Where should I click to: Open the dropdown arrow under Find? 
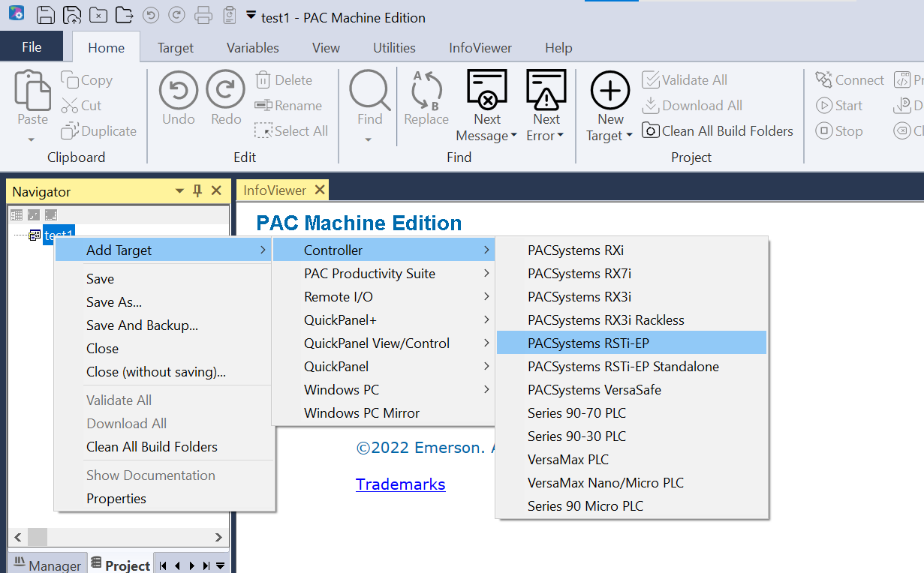(x=368, y=139)
